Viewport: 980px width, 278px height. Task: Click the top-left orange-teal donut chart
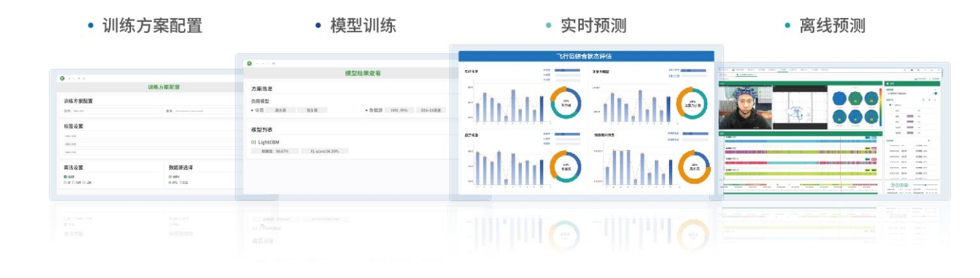565,104
